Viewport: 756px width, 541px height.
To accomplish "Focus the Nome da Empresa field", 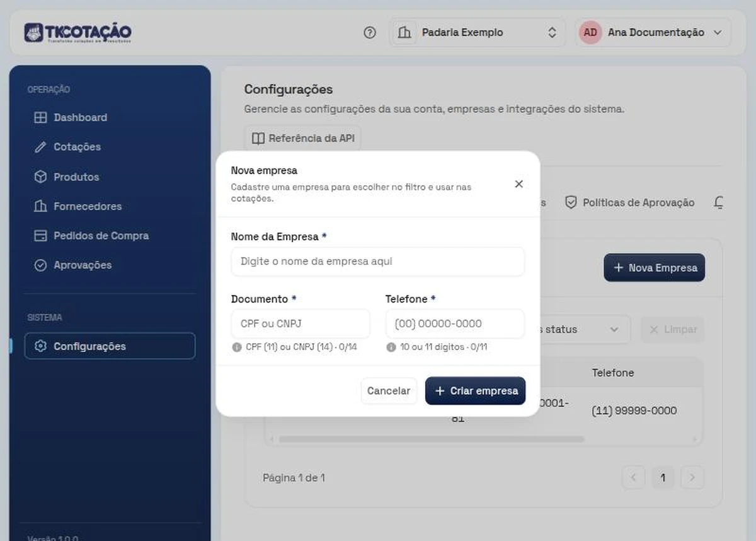I will [x=378, y=262].
